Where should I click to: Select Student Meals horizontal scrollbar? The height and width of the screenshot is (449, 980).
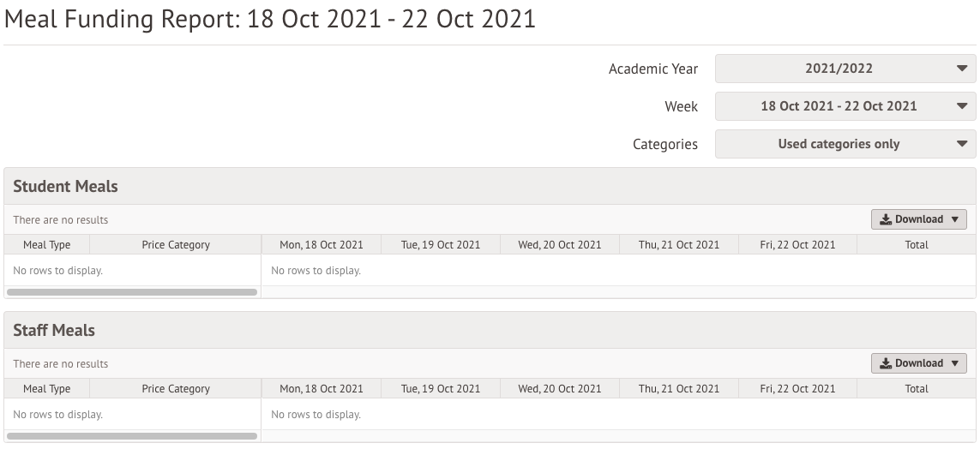click(132, 292)
